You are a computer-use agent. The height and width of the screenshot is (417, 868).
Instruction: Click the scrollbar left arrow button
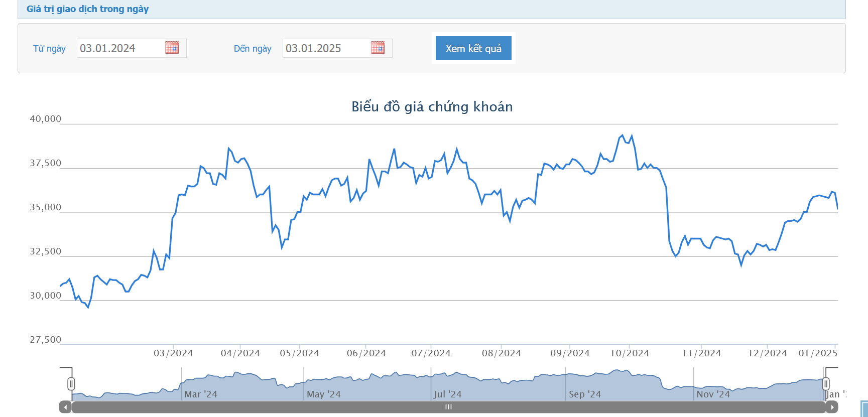click(x=65, y=407)
